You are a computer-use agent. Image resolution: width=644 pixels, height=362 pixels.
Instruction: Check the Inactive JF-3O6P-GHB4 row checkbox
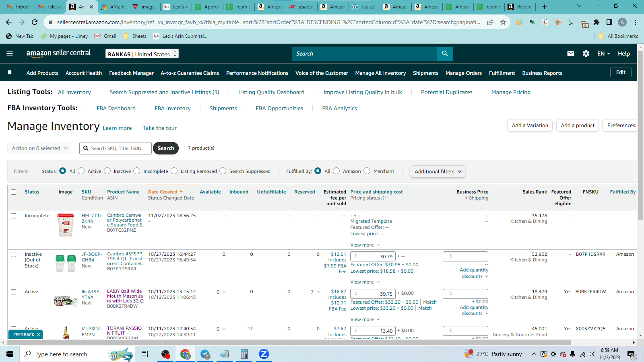[x=14, y=254]
